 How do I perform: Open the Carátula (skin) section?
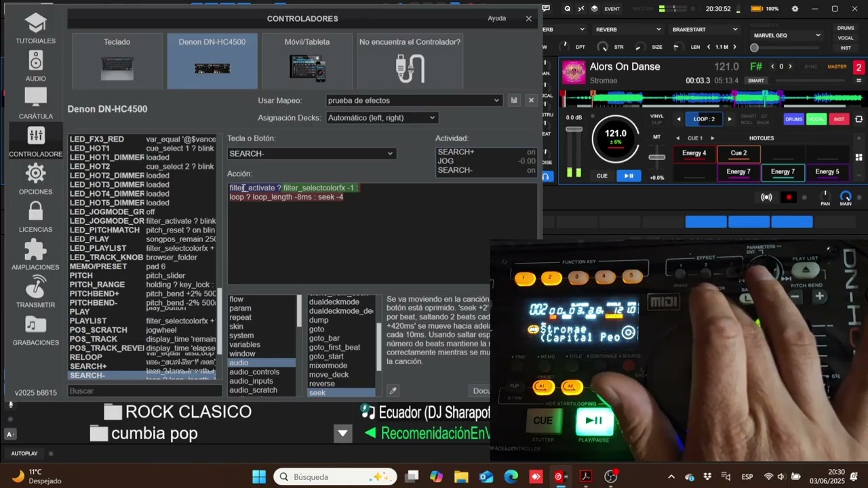(35, 104)
